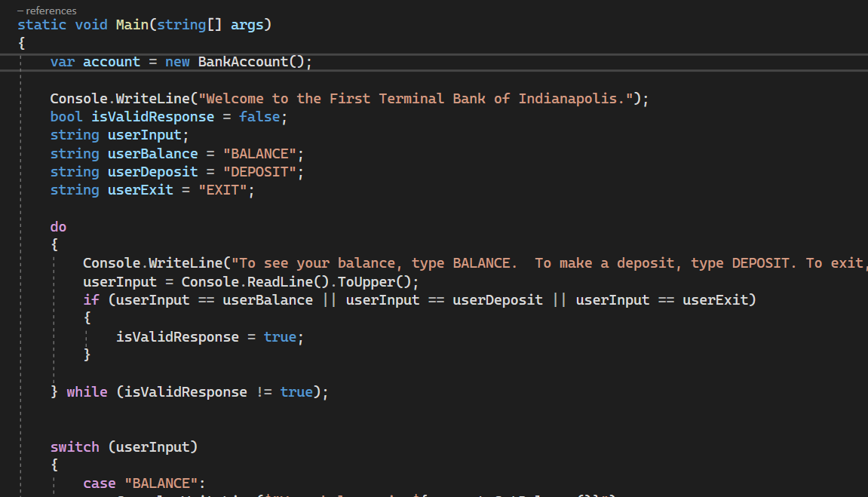Viewport: 868px width, 497px height.
Task: Click the EXIT string literal
Action: [223, 189]
